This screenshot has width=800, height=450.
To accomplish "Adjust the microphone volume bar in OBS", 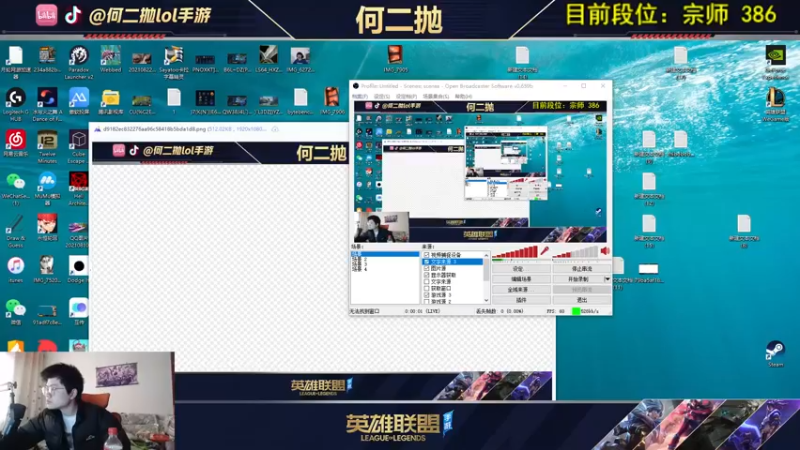I will click(x=515, y=252).
